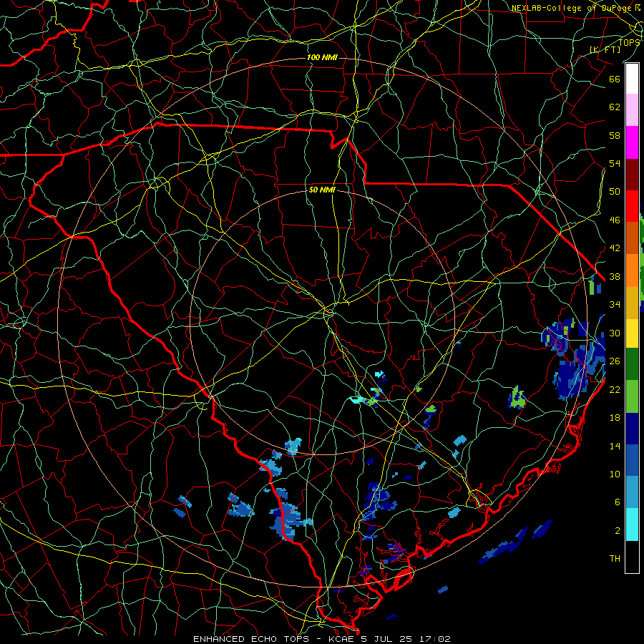Click the legend value "38"

[615, 276]
